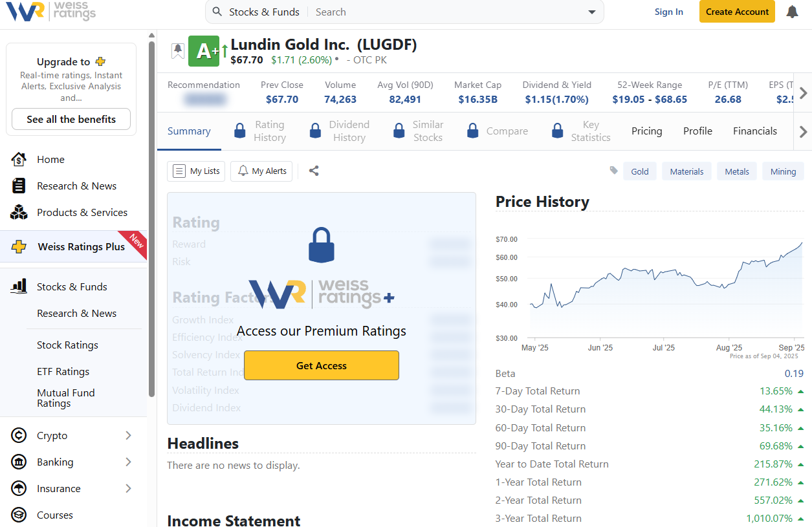Click in the Search input field

click(446, 12)
